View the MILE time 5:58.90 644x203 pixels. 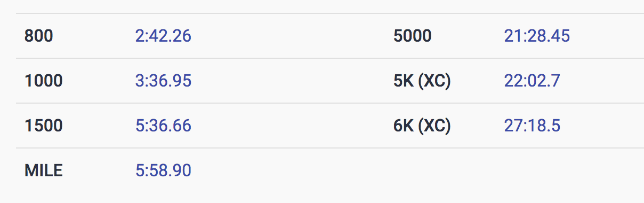coord(163,171)
